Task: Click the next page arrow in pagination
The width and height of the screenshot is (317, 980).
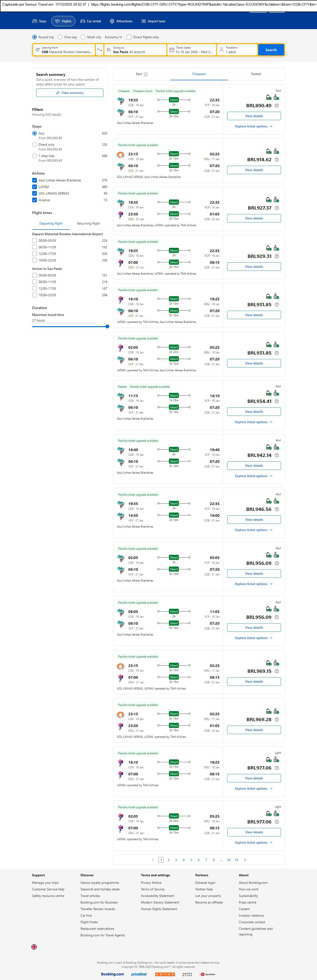Action: pos(245,860)
